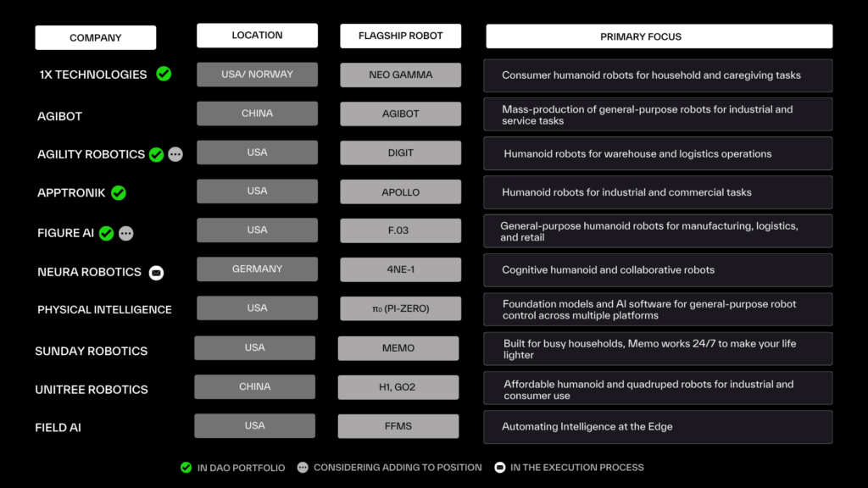Open the Unitree Robotics company name

tap(92, 390)
